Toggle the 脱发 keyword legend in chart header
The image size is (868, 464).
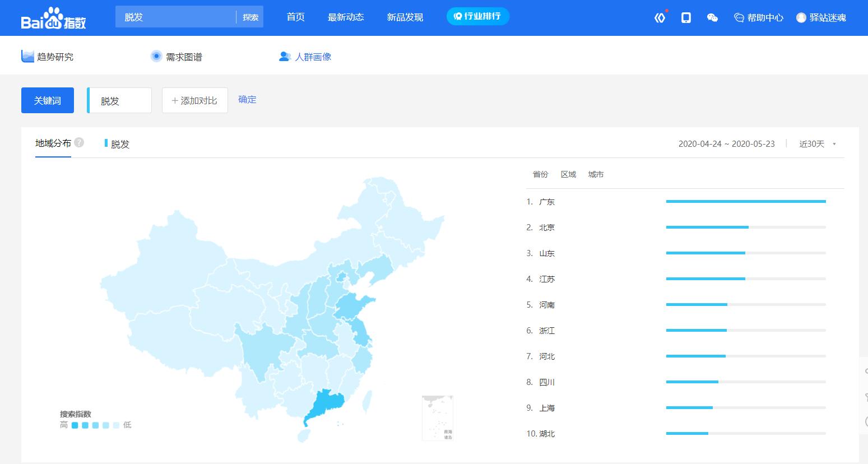click(x=117, y=143)
